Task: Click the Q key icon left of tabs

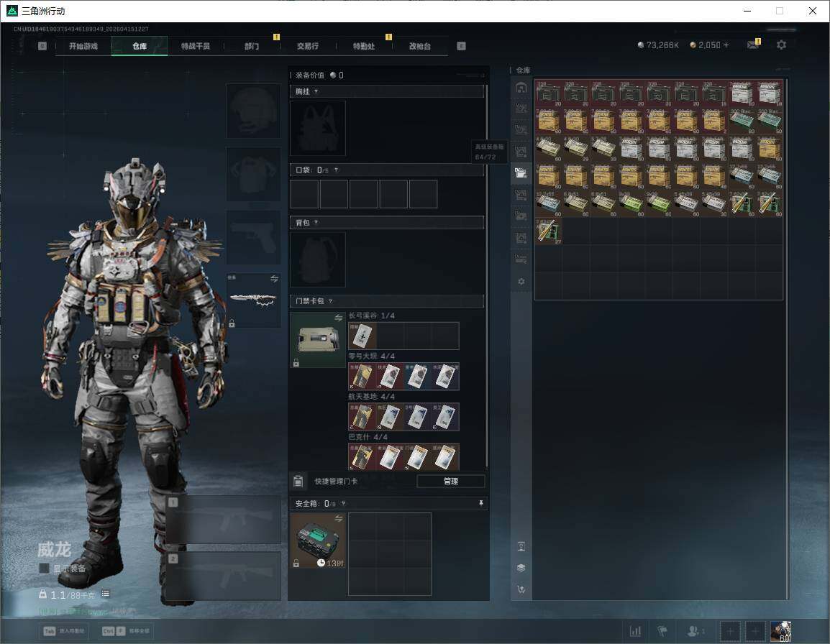Action: (x=42, y=46)
